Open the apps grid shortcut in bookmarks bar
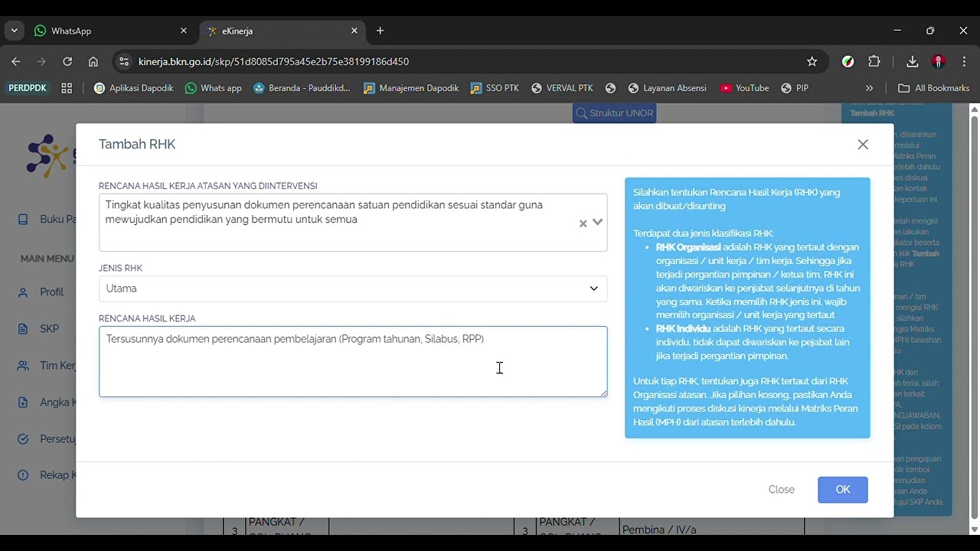The height and width of the screenshot is (551, 980). pyautogui.click(x=67, y=88)
